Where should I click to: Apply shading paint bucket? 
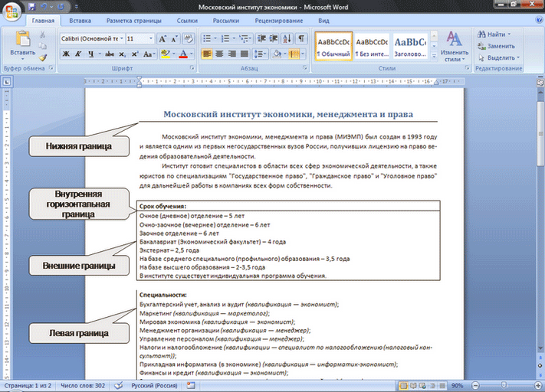[x=277, y=54]
